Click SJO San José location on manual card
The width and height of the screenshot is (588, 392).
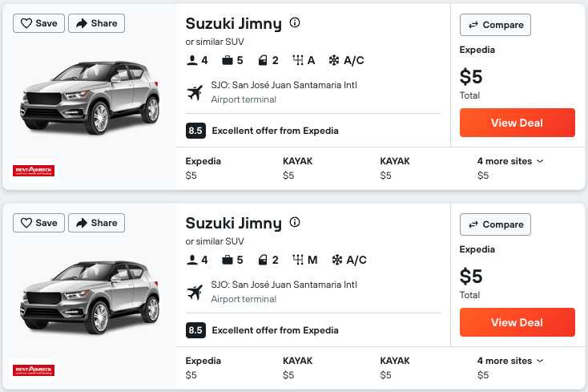pos(284,285)
